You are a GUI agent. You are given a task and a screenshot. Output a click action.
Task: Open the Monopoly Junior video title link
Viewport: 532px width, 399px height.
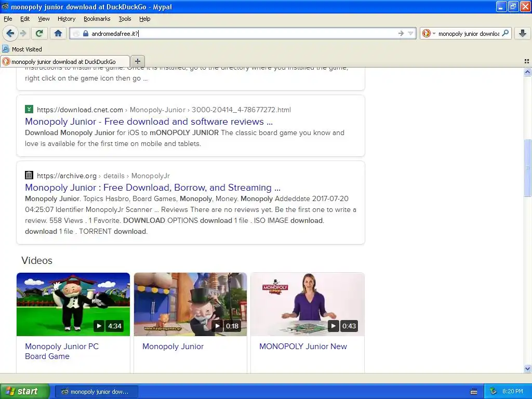point(172,347)
